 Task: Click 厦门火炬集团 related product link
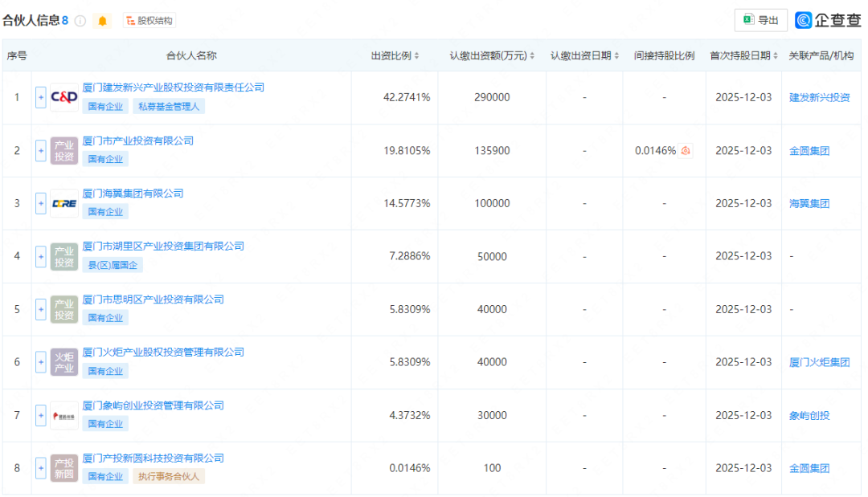(819, 362)
